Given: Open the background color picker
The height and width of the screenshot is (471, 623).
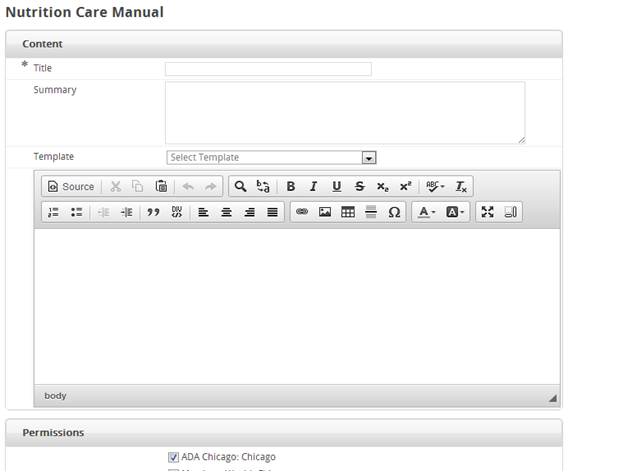Looking at the screenshot, I should [x=455, y=212].
